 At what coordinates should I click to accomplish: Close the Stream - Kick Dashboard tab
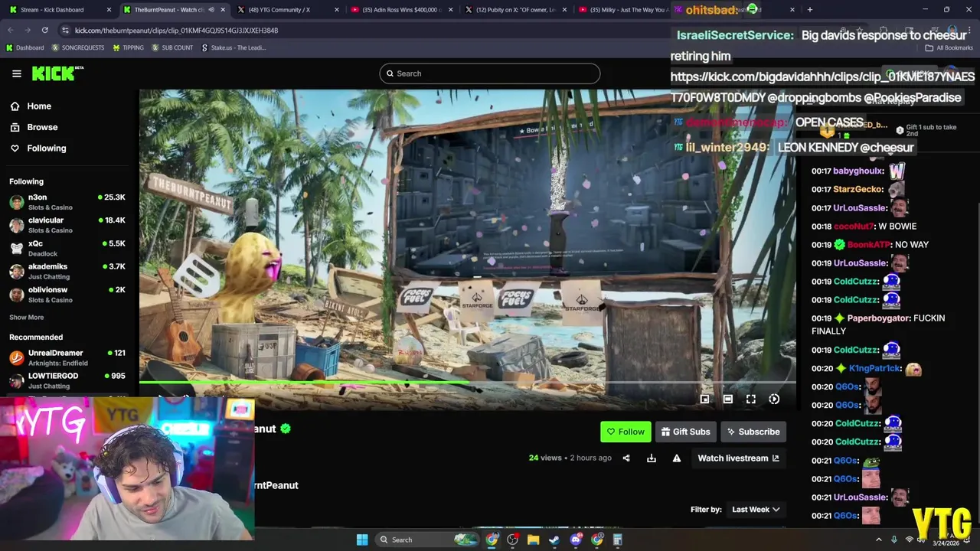click(x=109, y=10)
